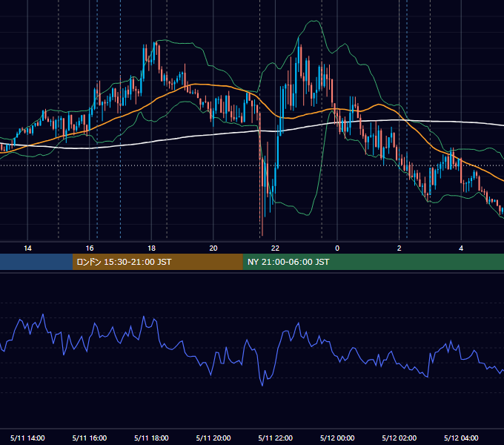Click the 4 hour axis label
Viewport: 504px width, 445px height.
pyautogui.click(x=461, y=248)
